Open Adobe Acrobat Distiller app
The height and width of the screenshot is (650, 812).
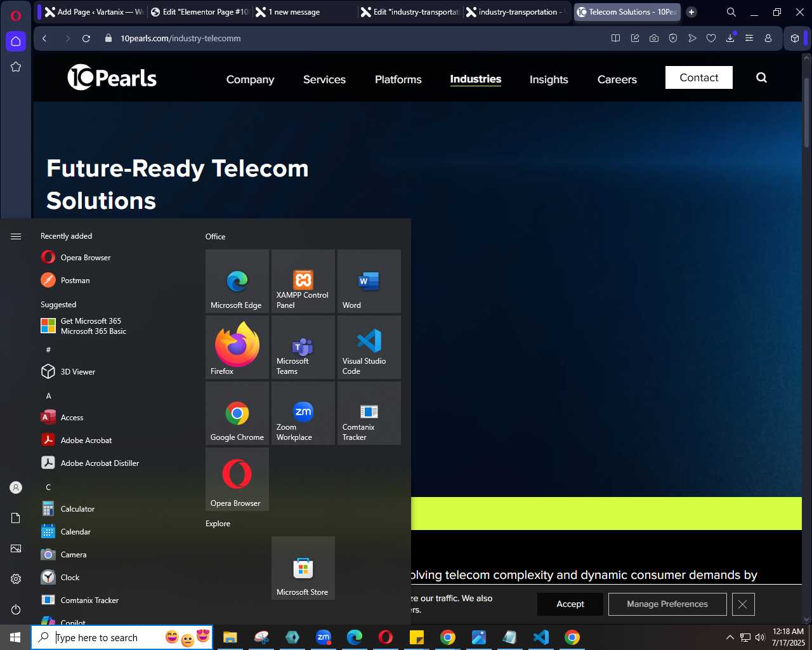pyautogui.click(x=114, y=463)
